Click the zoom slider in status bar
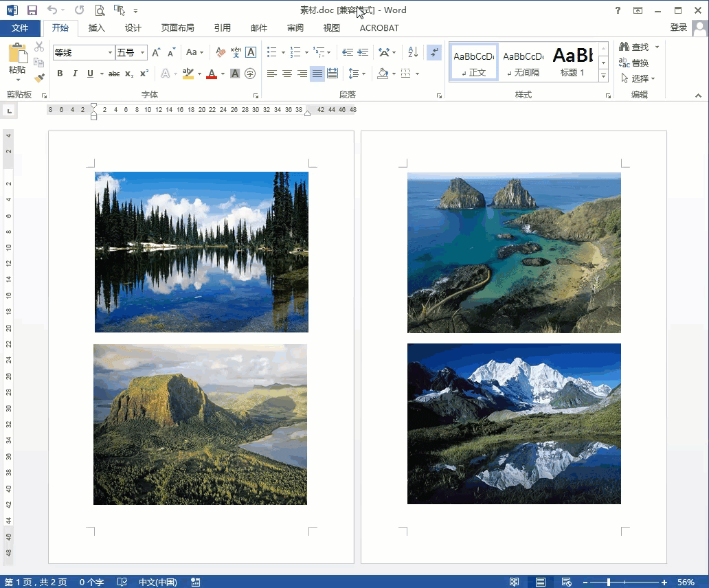The image size is (709, 588). point(609,583)
